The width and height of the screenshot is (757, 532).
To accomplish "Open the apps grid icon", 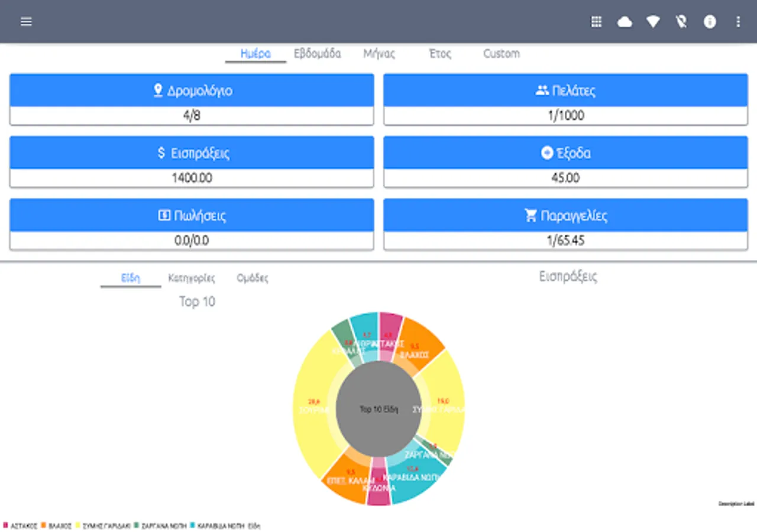I will 596,22.
